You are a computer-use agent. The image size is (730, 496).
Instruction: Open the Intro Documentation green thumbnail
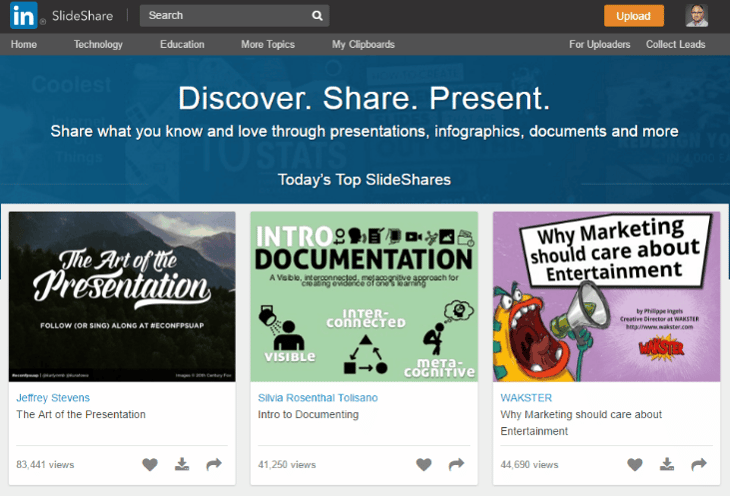pyautogui.click(x=364, y=297)
